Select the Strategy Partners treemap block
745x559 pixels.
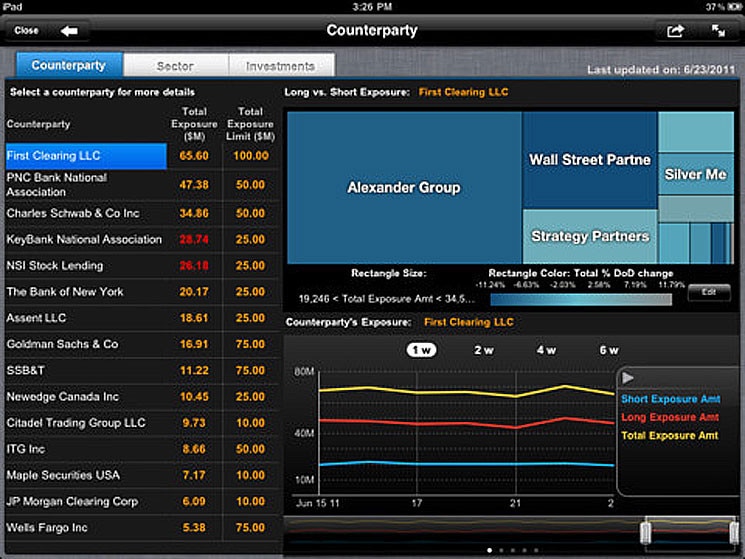coord(590,237)
